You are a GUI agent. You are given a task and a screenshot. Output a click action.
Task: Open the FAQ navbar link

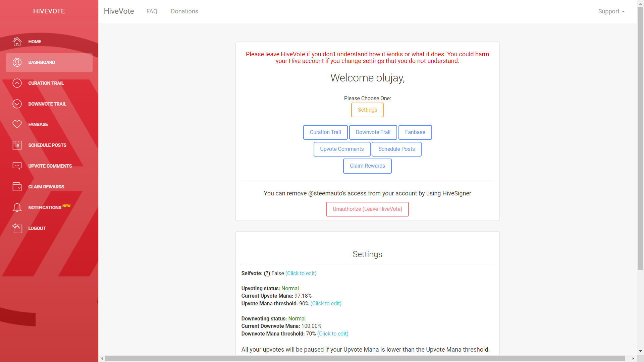[152, 11]
